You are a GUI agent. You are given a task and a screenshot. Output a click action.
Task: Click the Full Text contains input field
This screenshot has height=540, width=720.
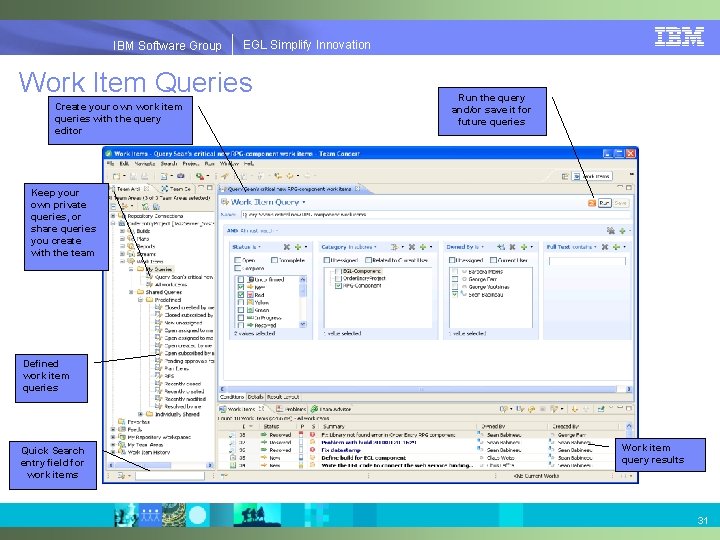pos(587,261)
